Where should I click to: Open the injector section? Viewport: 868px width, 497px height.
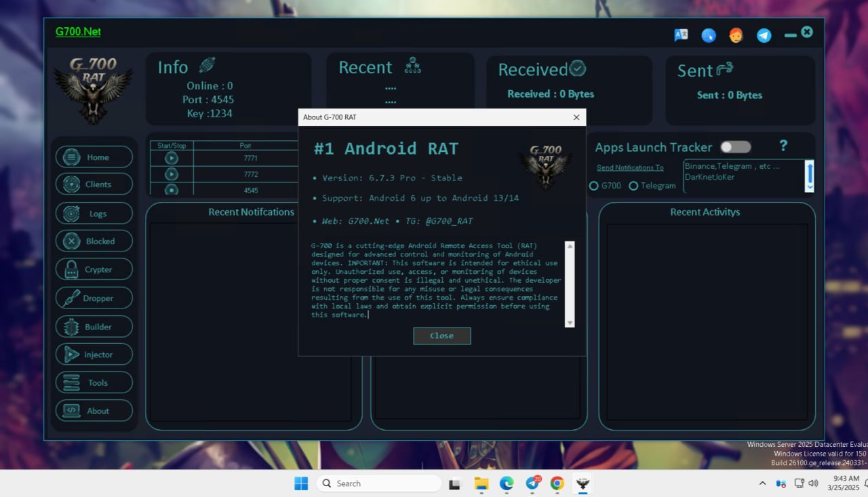94,354
